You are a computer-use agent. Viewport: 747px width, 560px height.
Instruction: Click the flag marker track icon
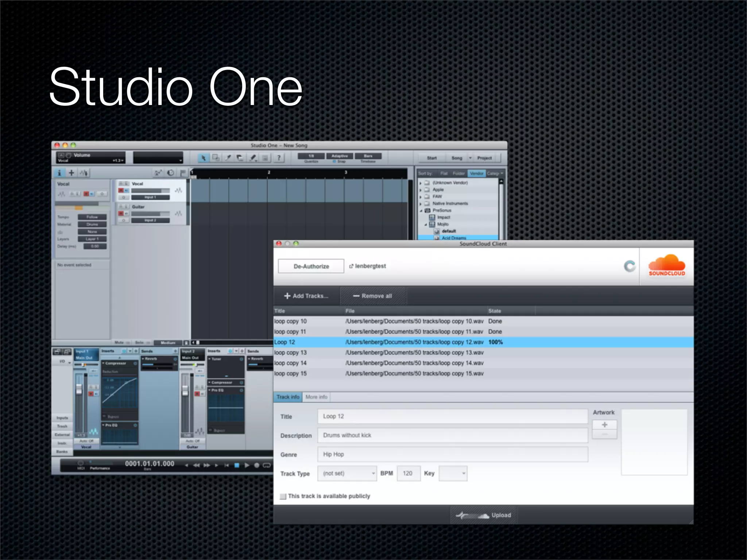click(x=183, y=173)
